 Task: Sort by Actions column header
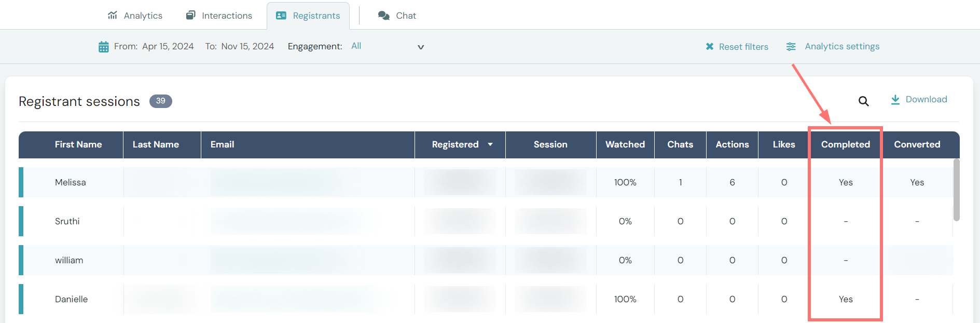pyautogui.click(x=732, y=144)
